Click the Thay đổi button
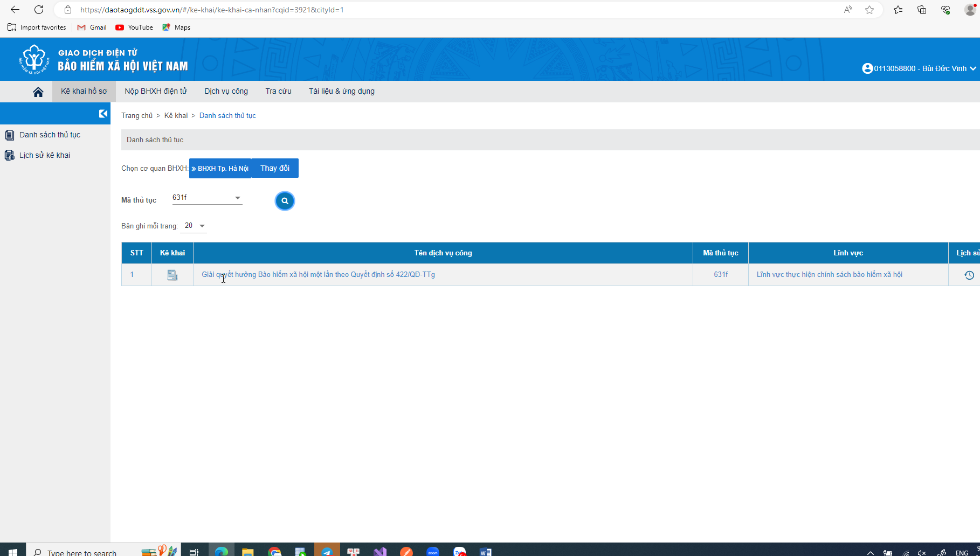This screenshot has width=980, height=556. 275,168
